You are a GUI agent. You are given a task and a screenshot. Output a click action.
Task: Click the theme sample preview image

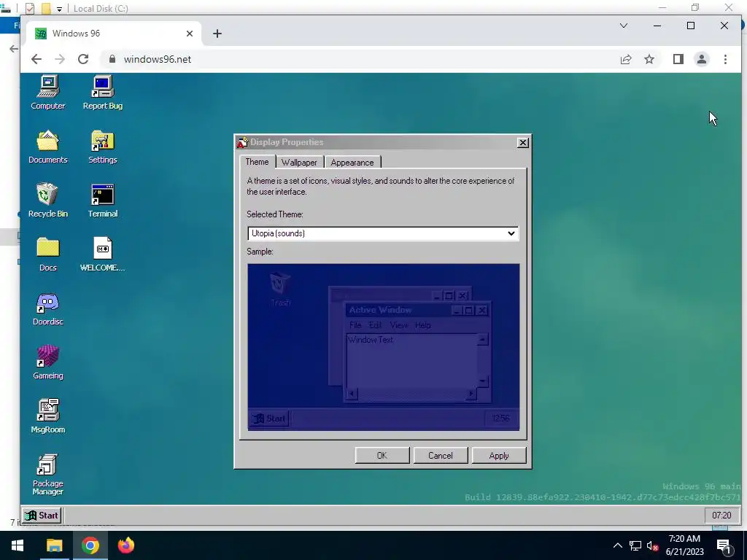tap(384, 347)
